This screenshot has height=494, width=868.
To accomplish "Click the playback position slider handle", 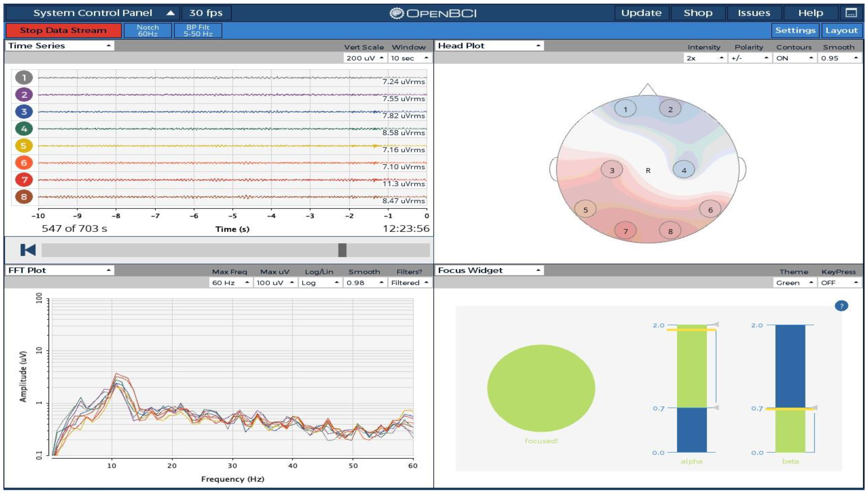I will tap(342, 250).
